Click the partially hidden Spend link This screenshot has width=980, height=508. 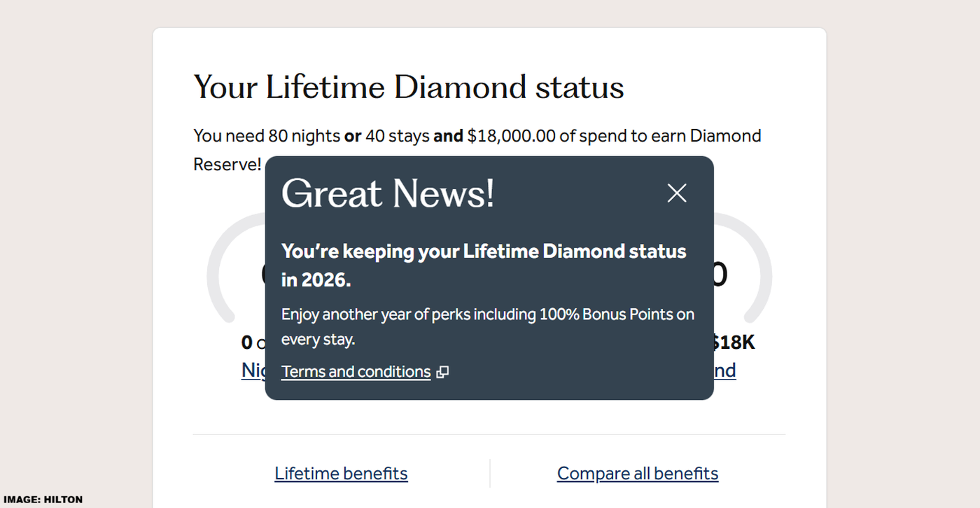coord(724,370)
